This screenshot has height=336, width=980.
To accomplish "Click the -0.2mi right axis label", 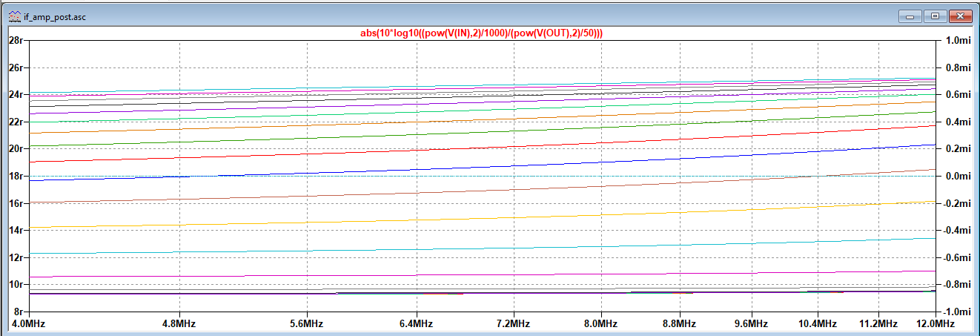I will pos(956,203).
